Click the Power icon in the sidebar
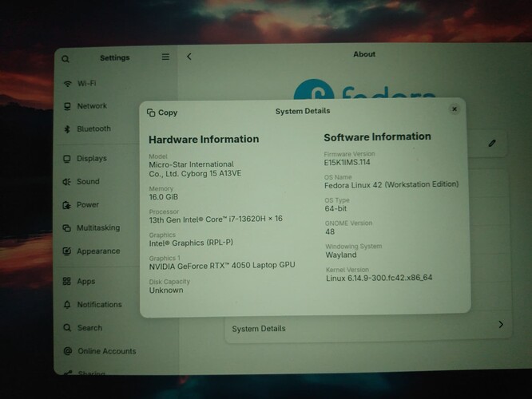Image resolution: width=532 pixels, height=399 pixels. click(x=66, y=205)
